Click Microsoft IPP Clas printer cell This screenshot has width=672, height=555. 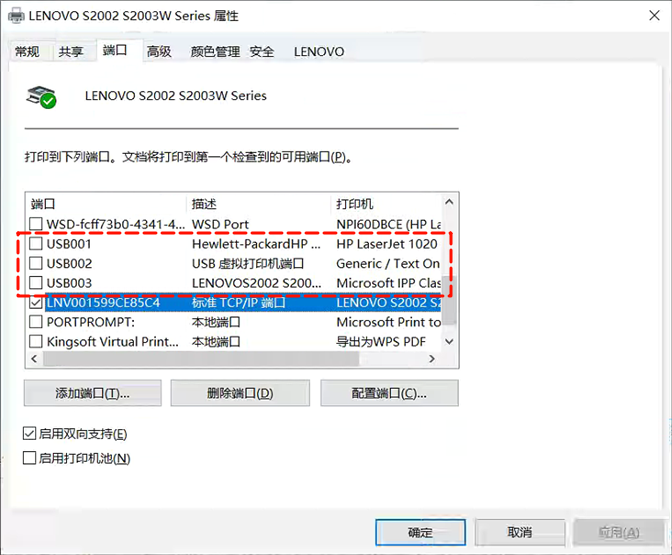click(x=389, y=283)
